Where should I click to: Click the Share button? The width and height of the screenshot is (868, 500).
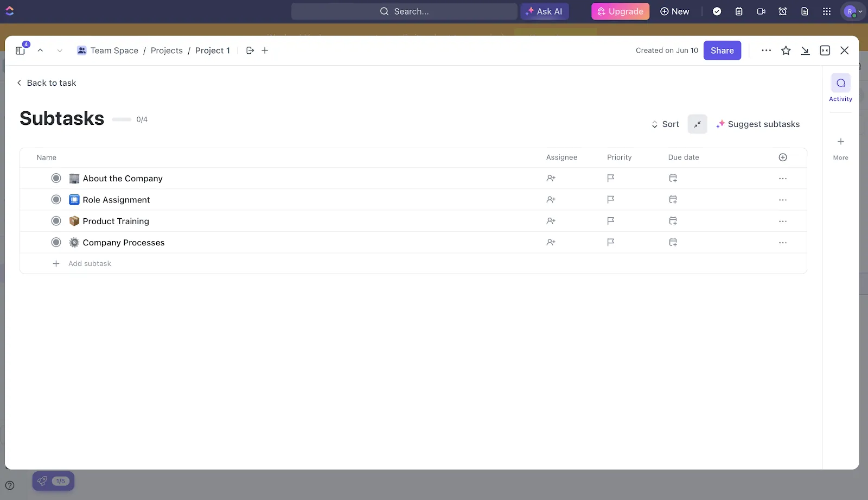pyautogui.click(x=722, y=50)
